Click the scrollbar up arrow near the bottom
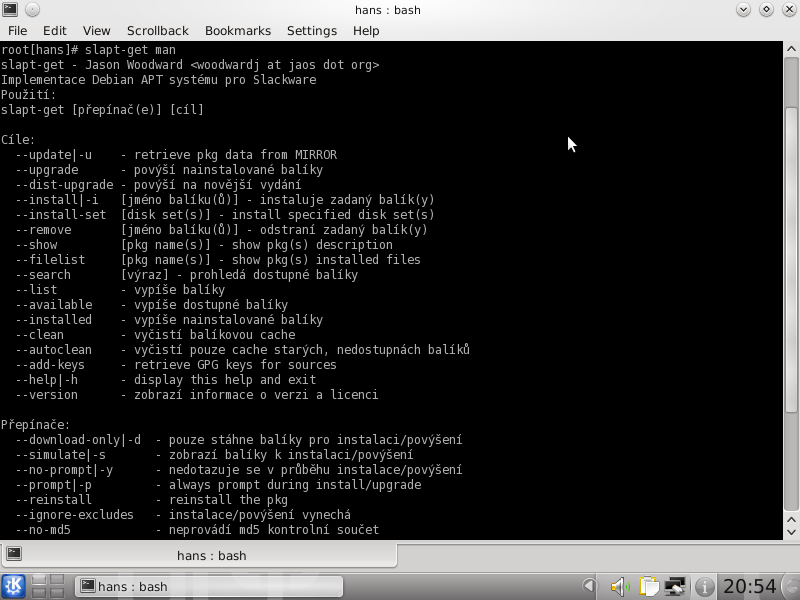 [791, 520]
